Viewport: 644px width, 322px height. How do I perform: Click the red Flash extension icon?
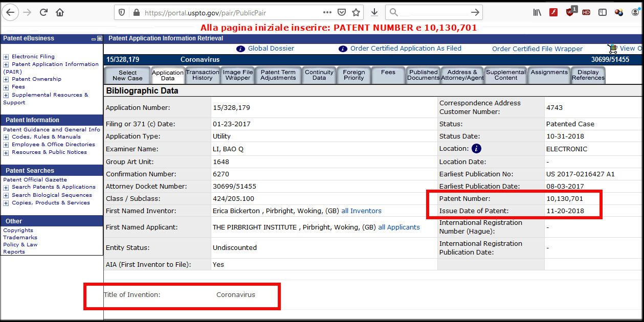tap(553, 12)
